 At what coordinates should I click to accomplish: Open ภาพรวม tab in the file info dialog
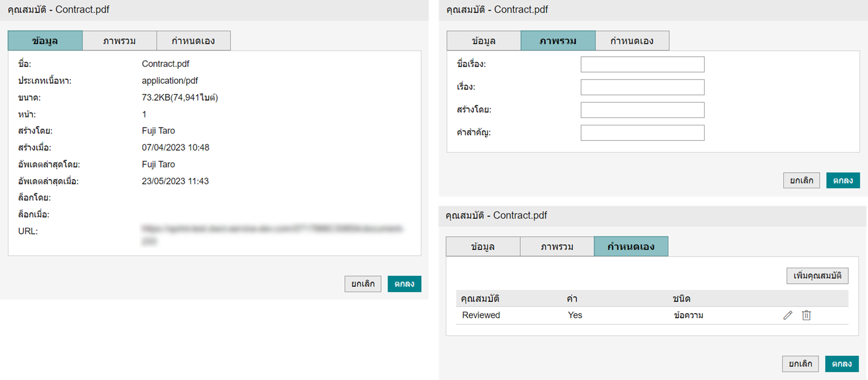coord(119,41)
